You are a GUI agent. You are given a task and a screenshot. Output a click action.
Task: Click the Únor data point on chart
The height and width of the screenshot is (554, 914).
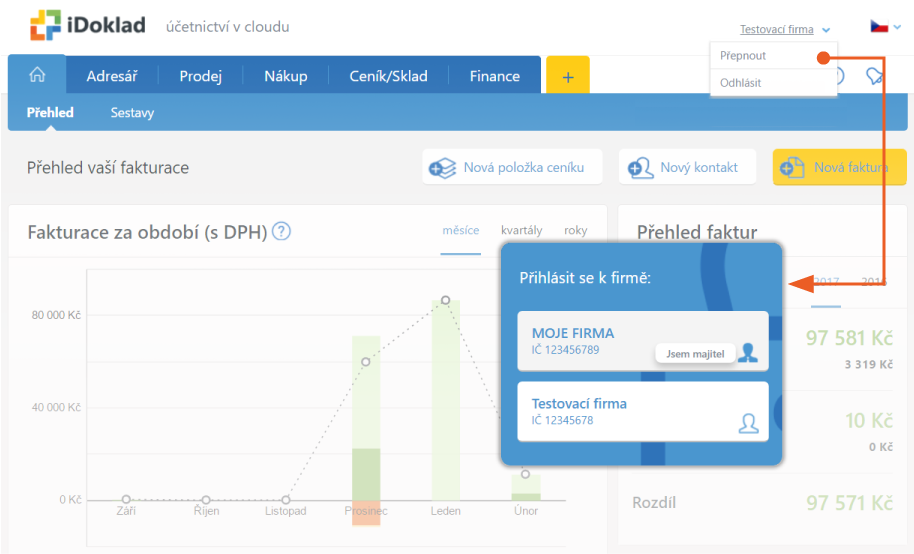point(525,474)
